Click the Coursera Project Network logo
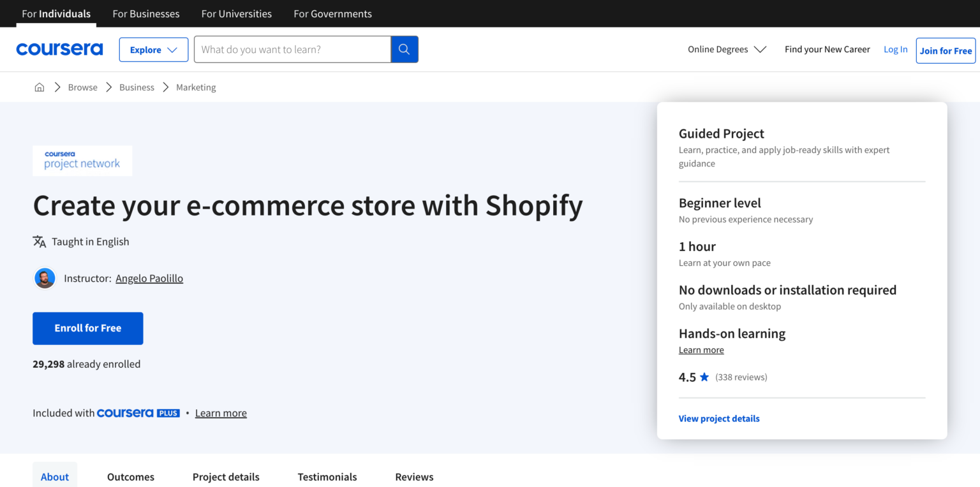 [82, 161]
